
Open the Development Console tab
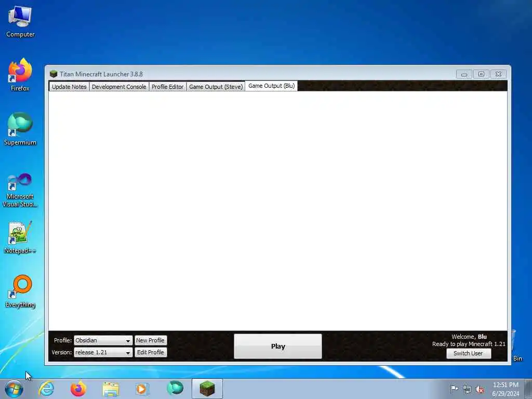tap(119, 87)
